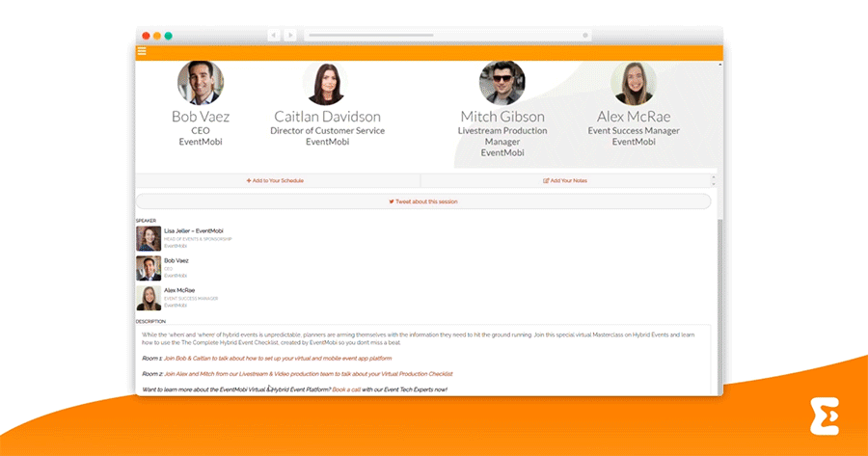Click Add Your Notes button
The height and width of the screenshot is (456, 868).
[565, 180]
